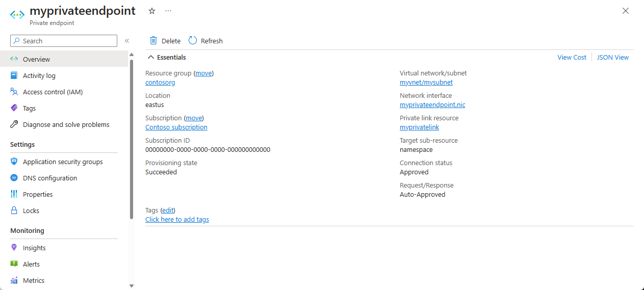
Task: Open the myvnet/mysubnet link
Action: [426, 82]
